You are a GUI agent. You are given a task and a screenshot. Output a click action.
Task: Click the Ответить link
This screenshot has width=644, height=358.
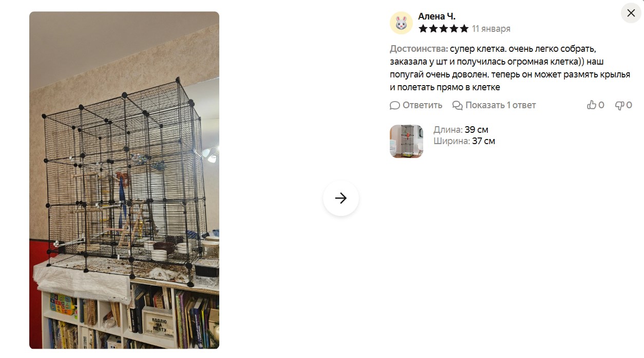(422, 105)
